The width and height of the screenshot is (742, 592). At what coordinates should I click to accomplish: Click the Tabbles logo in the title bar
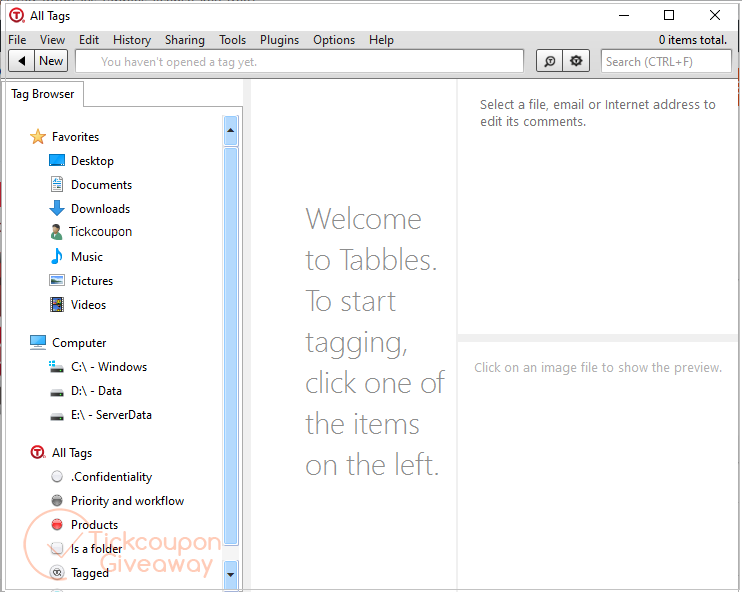[17, 16]
